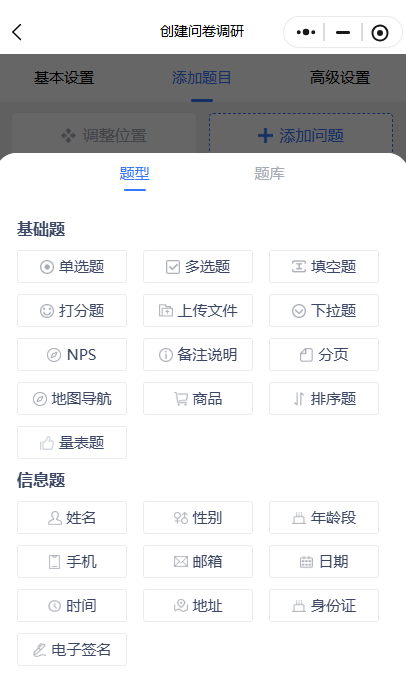
Task: Open the three-dots more menu
Action: [306, 32]
